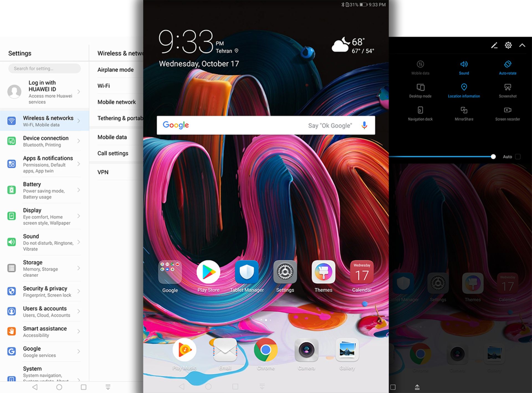
Task: Open Calendar app showing 17
Action: (362, 272)
